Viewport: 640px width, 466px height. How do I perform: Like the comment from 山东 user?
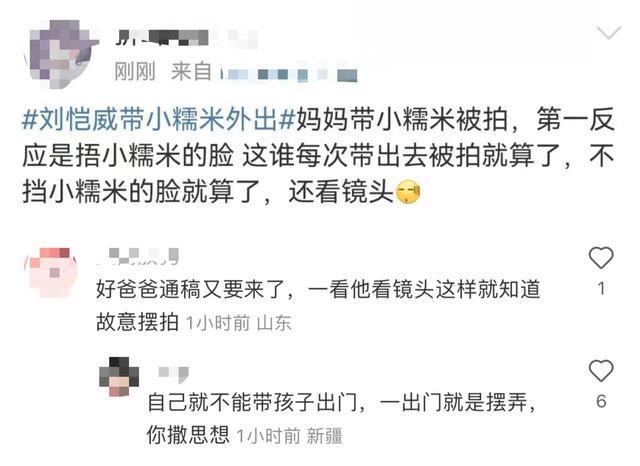coord(601,258)
